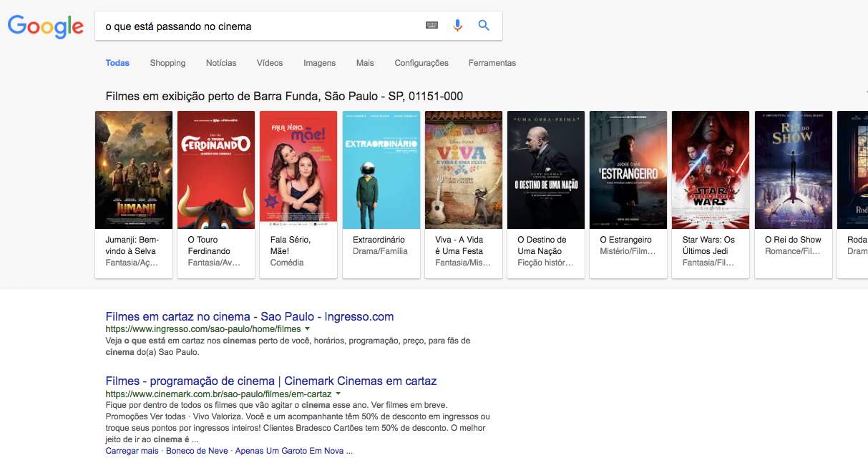Screen dimensions: 868x473
Task: Click 'Apenas Um Garoto Em Nova ...' sitelink
Action: click(293, 451)
